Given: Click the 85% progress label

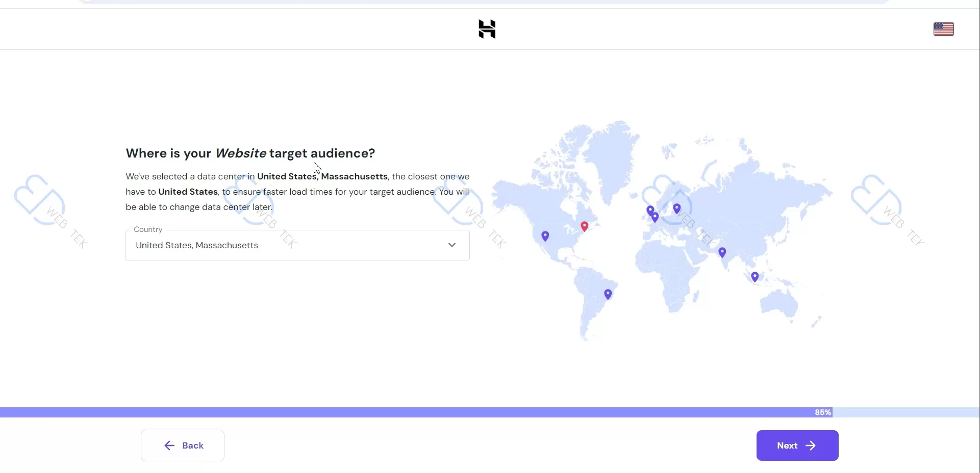Looking at the screenshot, I should [x=823, y=412].
